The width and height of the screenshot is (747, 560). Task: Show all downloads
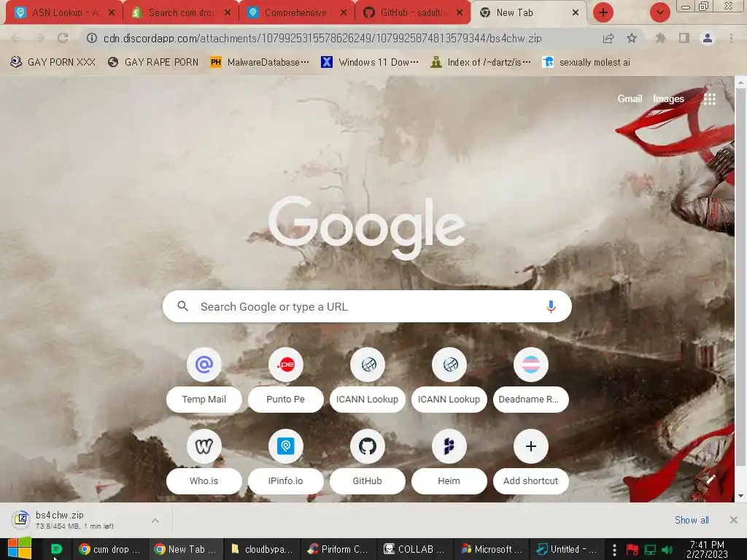point(692,520)
